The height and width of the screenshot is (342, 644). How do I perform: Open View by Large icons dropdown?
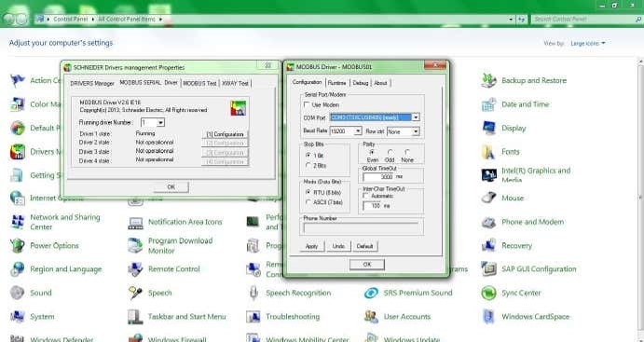588,44
